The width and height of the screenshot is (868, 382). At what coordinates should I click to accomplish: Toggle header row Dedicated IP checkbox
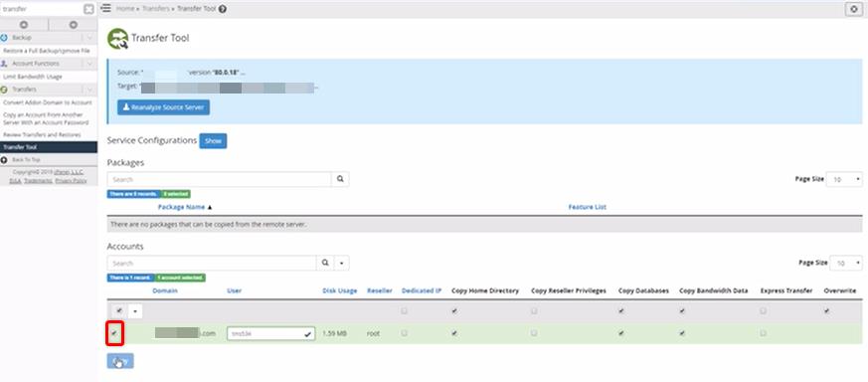tap(405, 311)
